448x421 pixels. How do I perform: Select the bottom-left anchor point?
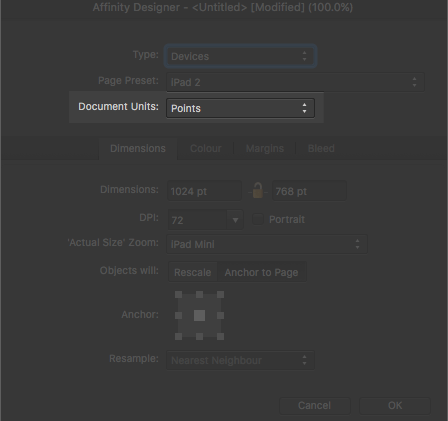178,336
